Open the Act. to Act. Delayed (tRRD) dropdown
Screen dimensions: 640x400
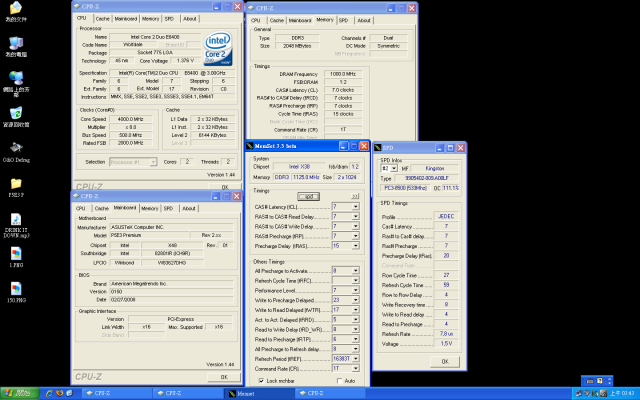pos(355,320)
